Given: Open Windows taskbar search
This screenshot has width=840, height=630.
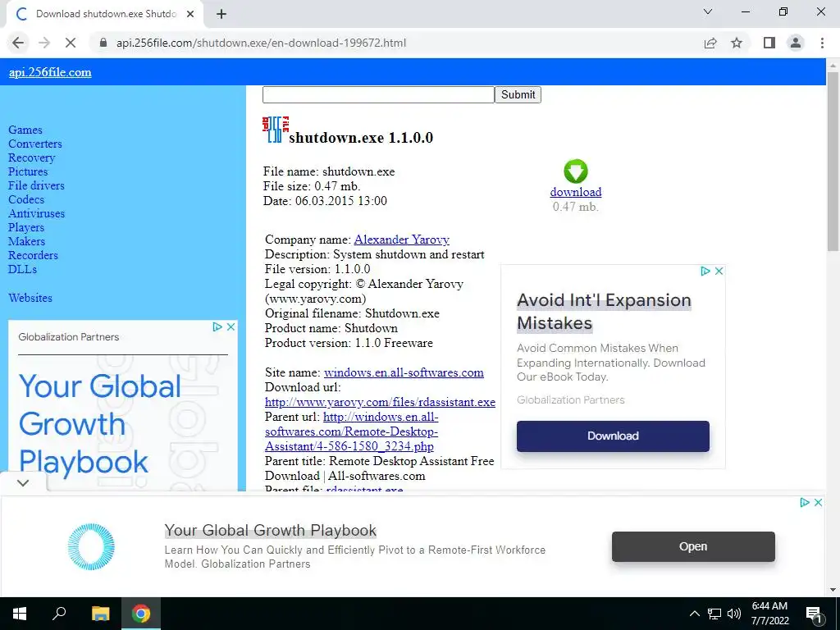Looking at the screenshot, I should click(x=59, y=614).
